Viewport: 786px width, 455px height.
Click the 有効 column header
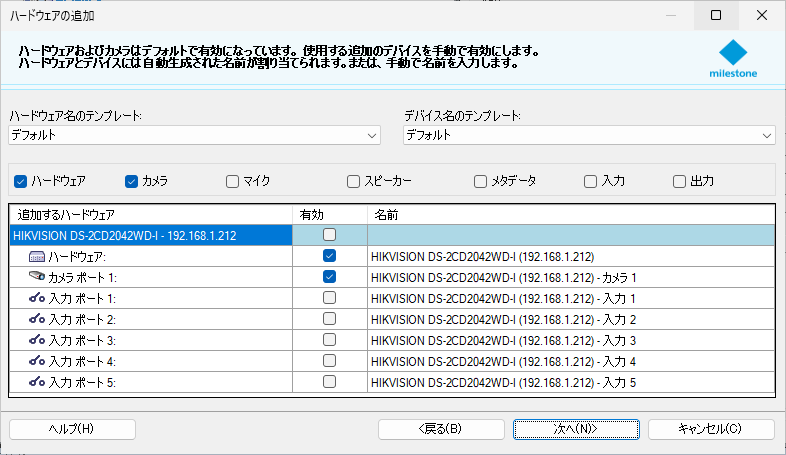point(330,215)
